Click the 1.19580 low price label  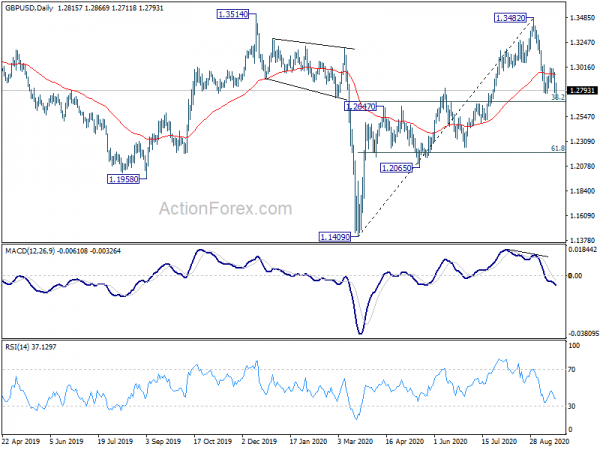tap(123, 179)
